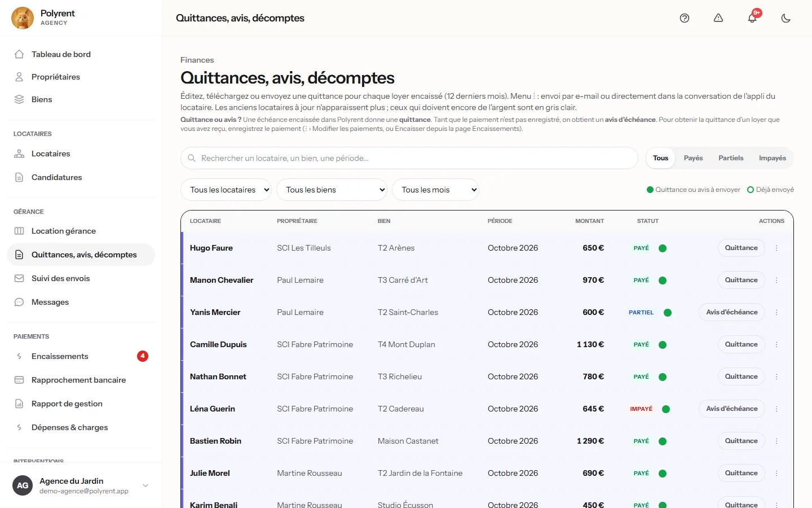Click the Rapprochement bancaire card icon
Image resolution: width=812 pixels, height=508 pixels.
pos(19,380)
